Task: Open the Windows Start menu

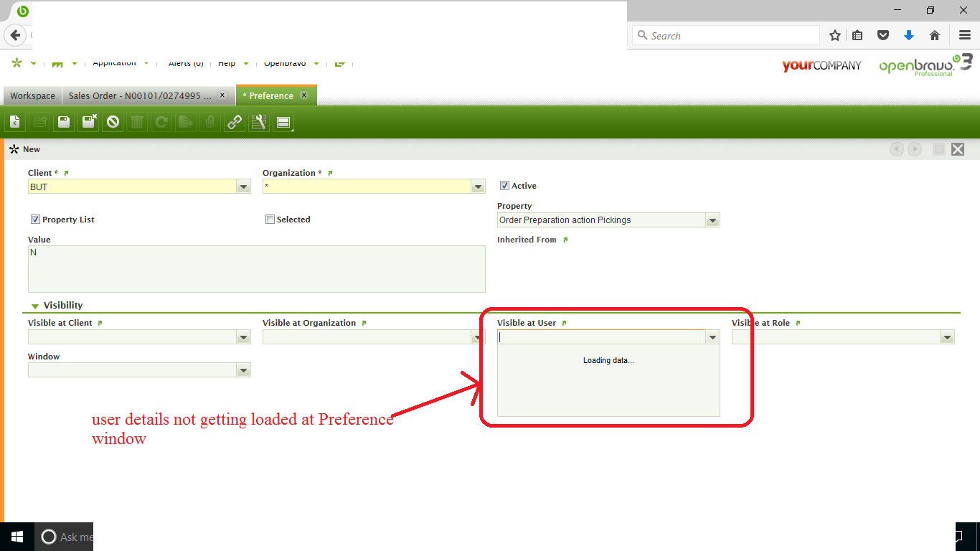Action: coord(17,537)
